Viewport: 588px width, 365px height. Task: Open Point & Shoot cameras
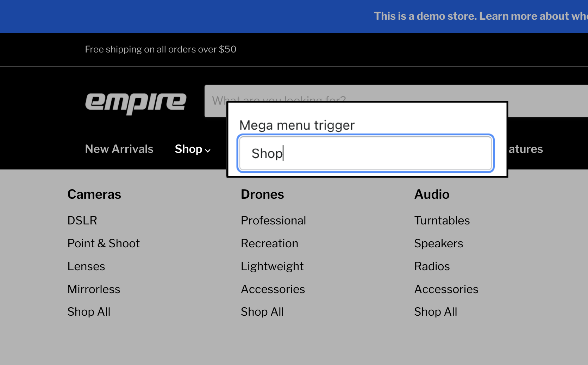pos(104,243)
